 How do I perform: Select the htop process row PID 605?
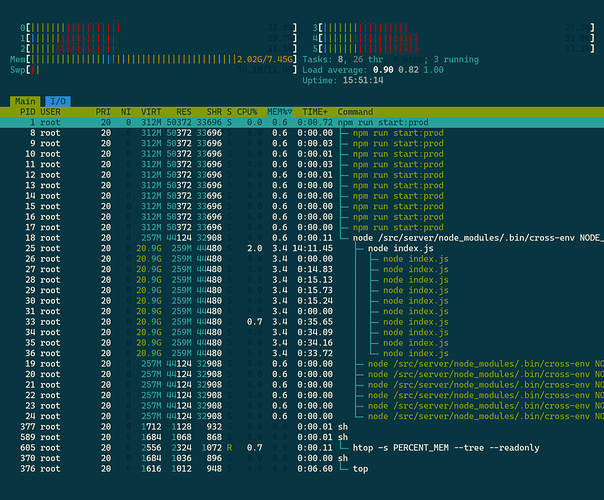[300, 447]
